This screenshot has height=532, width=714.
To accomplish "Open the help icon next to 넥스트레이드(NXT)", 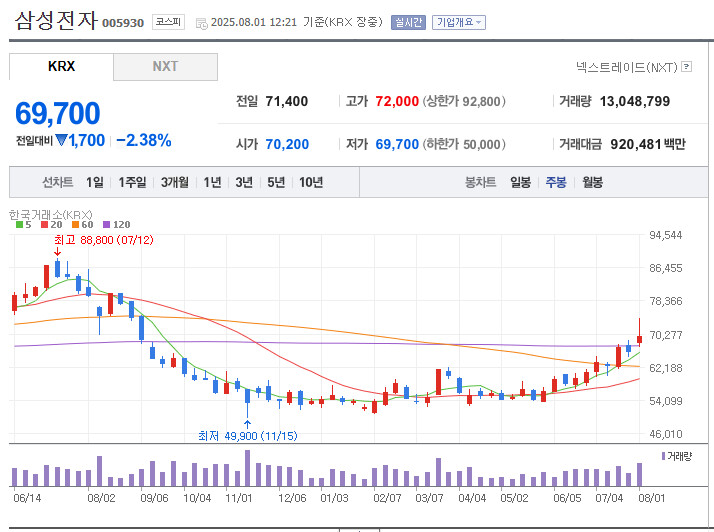I will point(687,67).
